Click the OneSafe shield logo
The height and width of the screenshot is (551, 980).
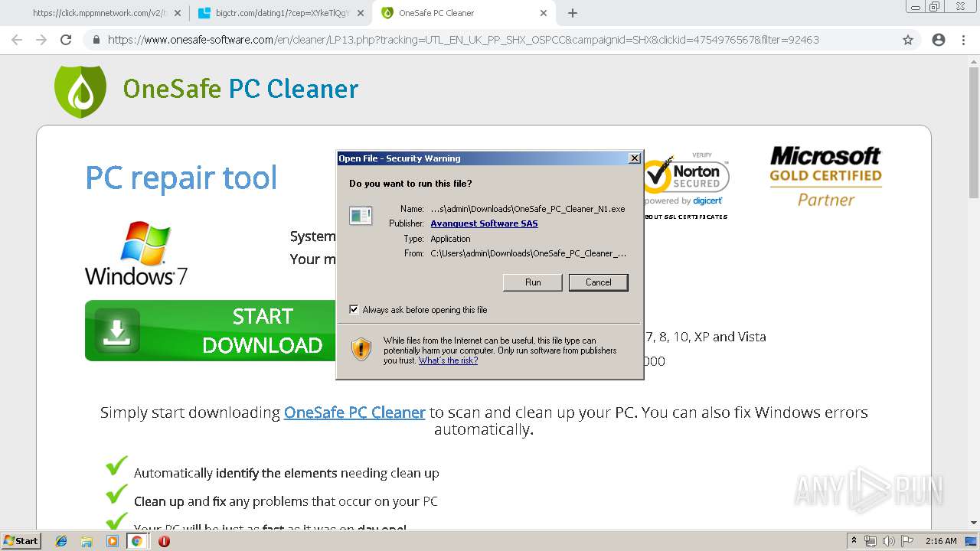(x=80, y=90)
